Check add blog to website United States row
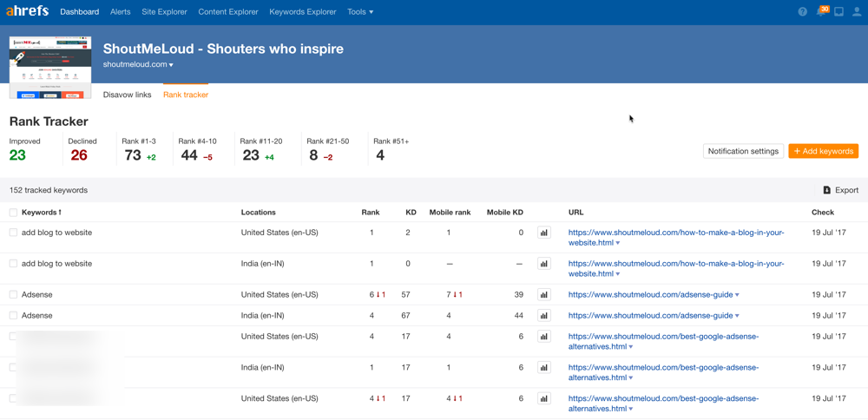This screenshot has width=868, height=420. (x=13, y=233)
